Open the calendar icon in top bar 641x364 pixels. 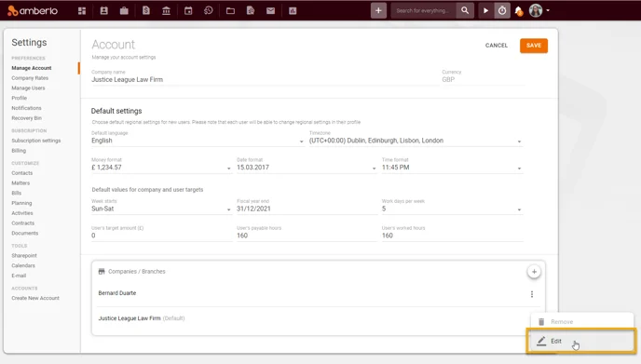click(x=188, y=11)
